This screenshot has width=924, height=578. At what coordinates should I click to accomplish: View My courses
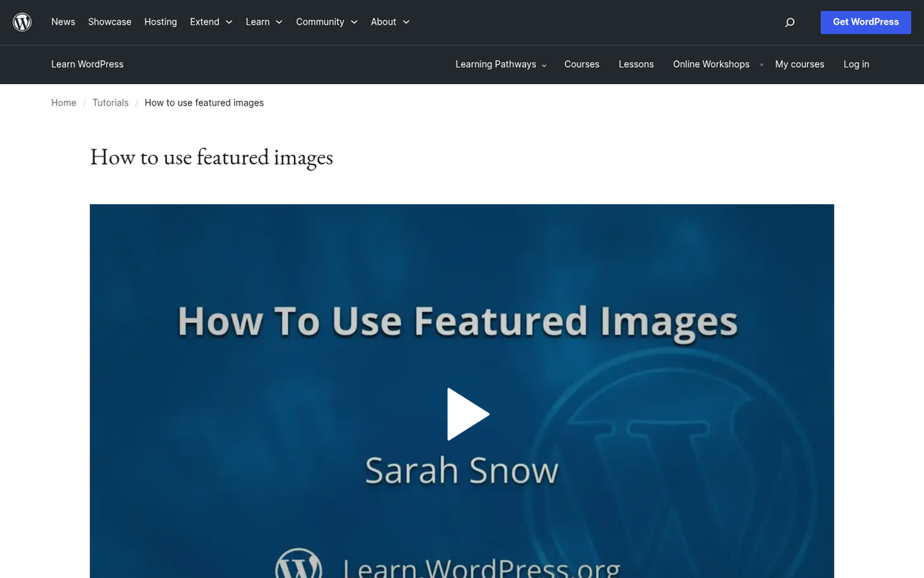799,65
